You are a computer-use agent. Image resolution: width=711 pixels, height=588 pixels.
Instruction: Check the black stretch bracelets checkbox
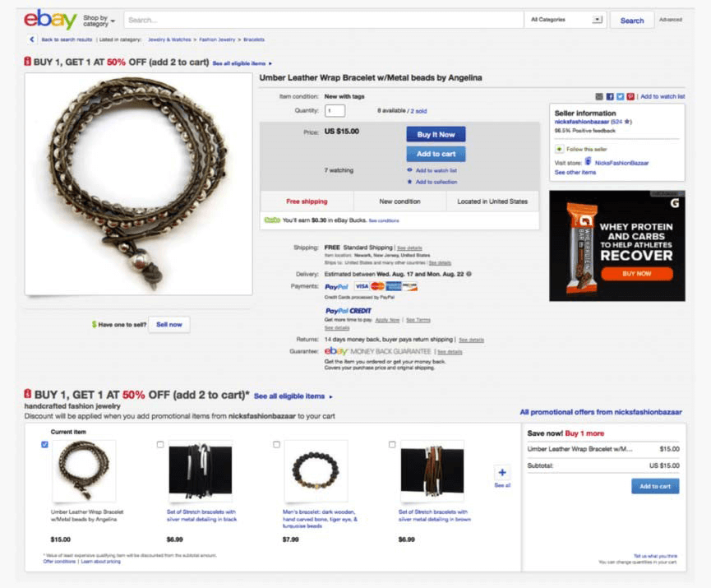click(x=160, y=445)
